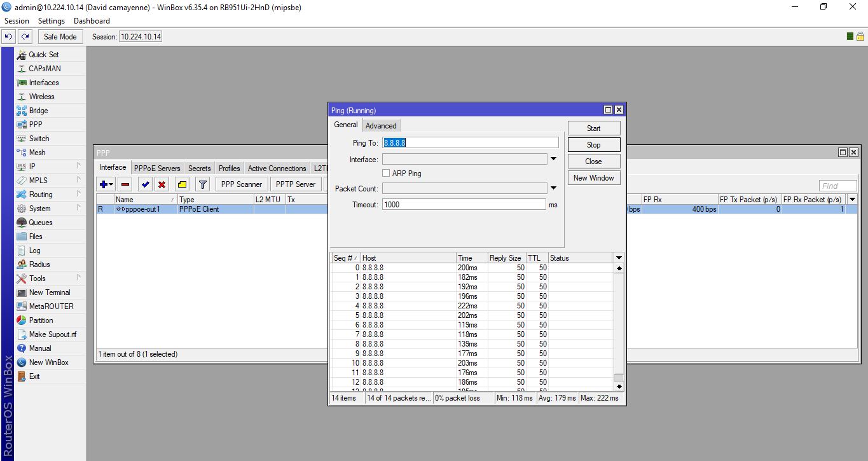Screen dimensions: 868x461
Task: Click the Redo arrow in the toolbar
Action: tap(25, 37)
